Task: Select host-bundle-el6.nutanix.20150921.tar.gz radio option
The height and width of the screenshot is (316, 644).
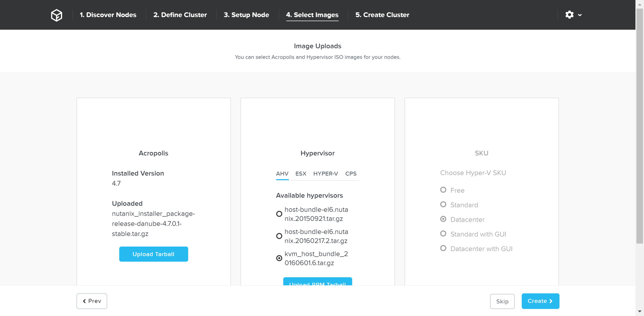Action: 279,214
